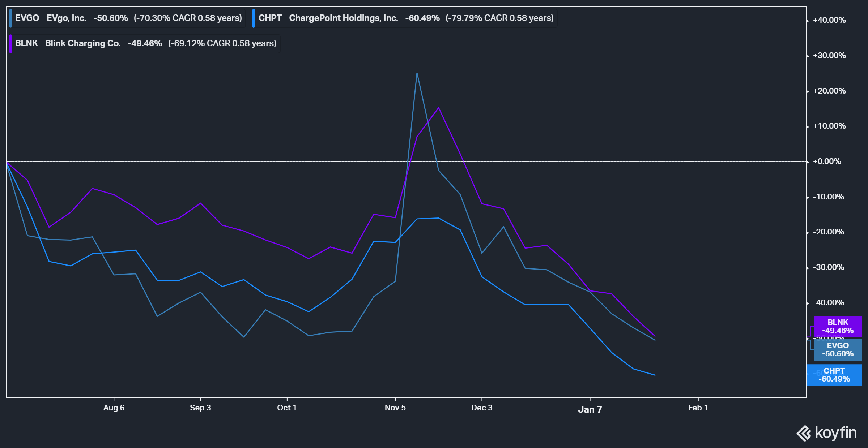Click the -10.00% axis label
Viewport: 868px width, 448px height.
[x=829, y=197]
